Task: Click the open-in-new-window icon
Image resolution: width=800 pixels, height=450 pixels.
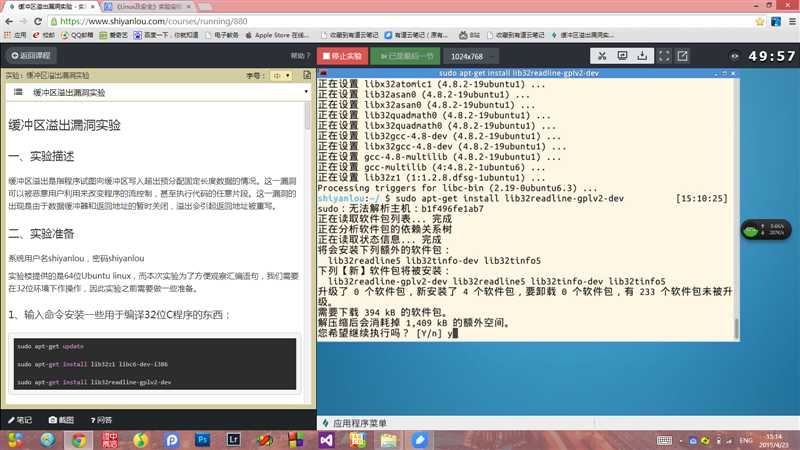Action: pos(683,56)
